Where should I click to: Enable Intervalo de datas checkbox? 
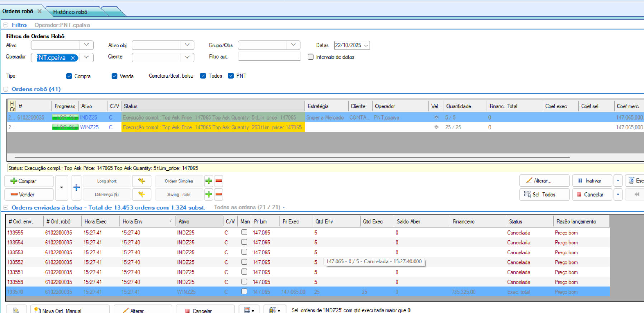click(311, 57)
